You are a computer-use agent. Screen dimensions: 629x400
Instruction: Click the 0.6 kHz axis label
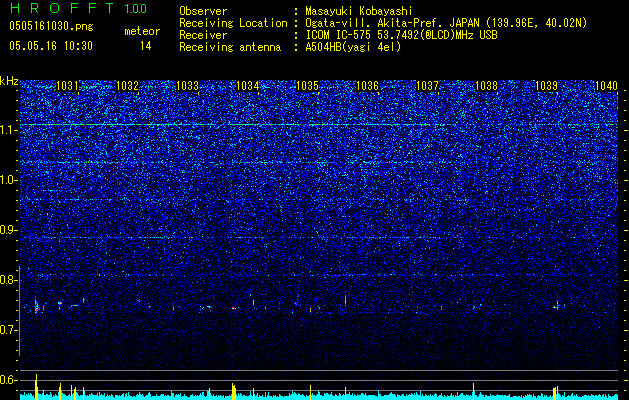coord(7,380)
